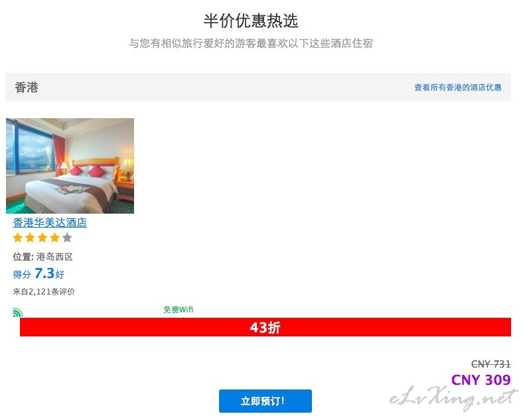Click the 来自2,121条评价 review count
The height and width of the screenshot is (420, 525).
point(44,291)
